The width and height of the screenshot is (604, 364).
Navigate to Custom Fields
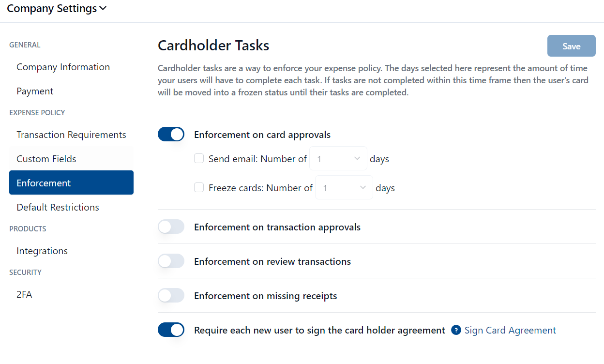pyautogui.click(x=46, y=159)
